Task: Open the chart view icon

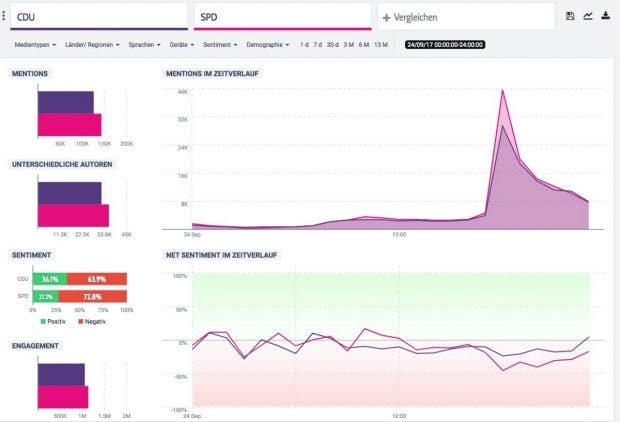Action: click(x=588, y=16)
